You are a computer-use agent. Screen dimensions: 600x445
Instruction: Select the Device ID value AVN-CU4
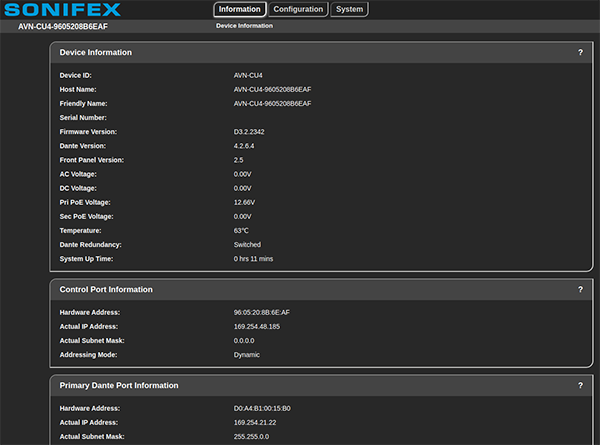pyautogui.click(x=248, y=75)
